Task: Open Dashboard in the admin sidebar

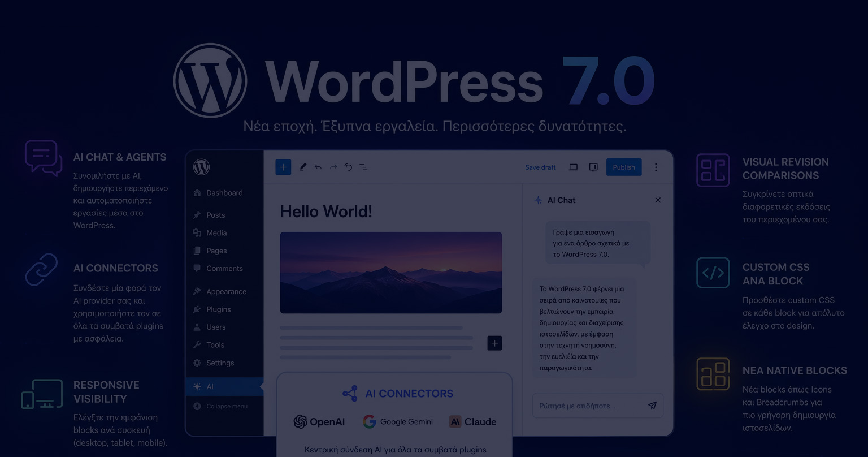Action: [x=224, y=193]
